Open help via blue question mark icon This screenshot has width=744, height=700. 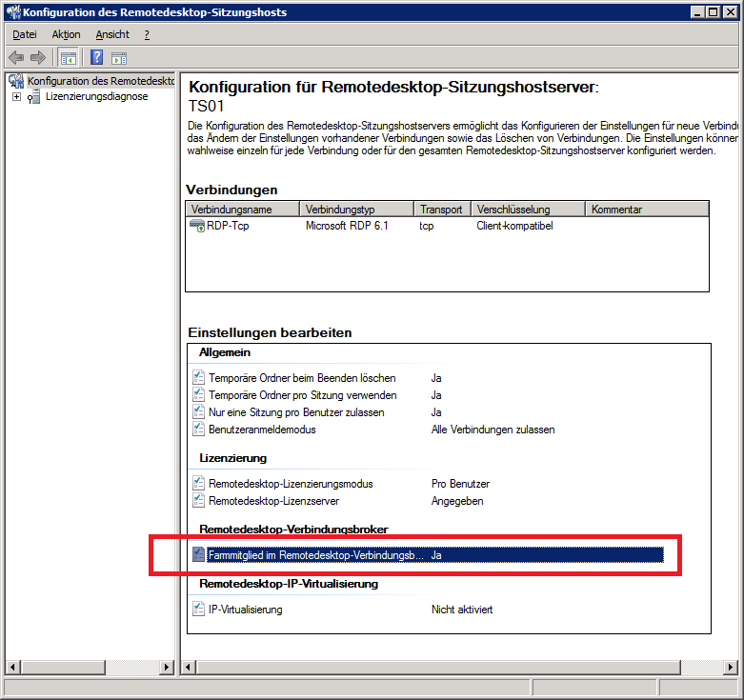(96, 57)
